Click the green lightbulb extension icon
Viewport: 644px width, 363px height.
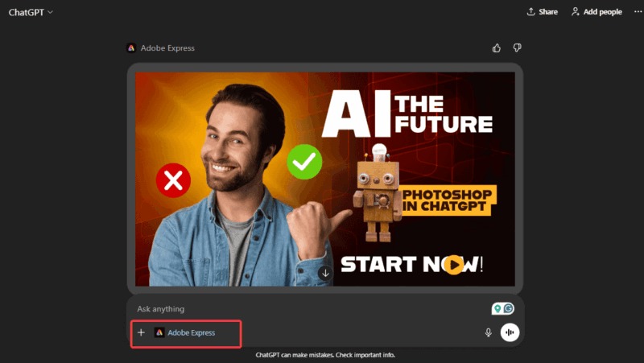tap(497, 308)
